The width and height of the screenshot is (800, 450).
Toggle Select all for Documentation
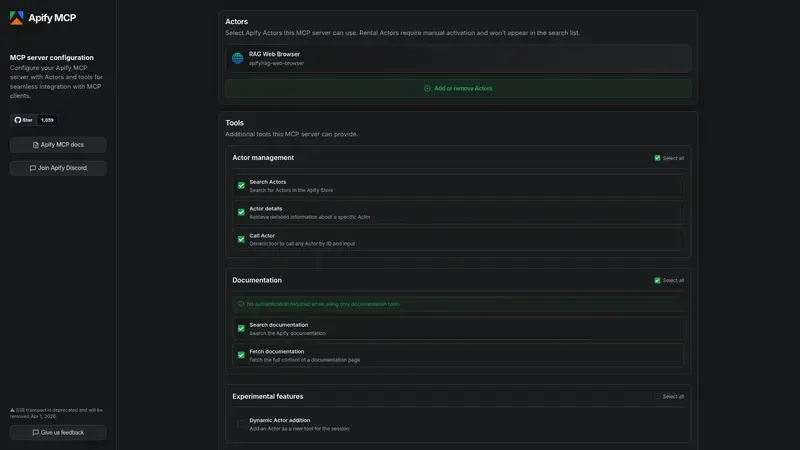(657, 280)
